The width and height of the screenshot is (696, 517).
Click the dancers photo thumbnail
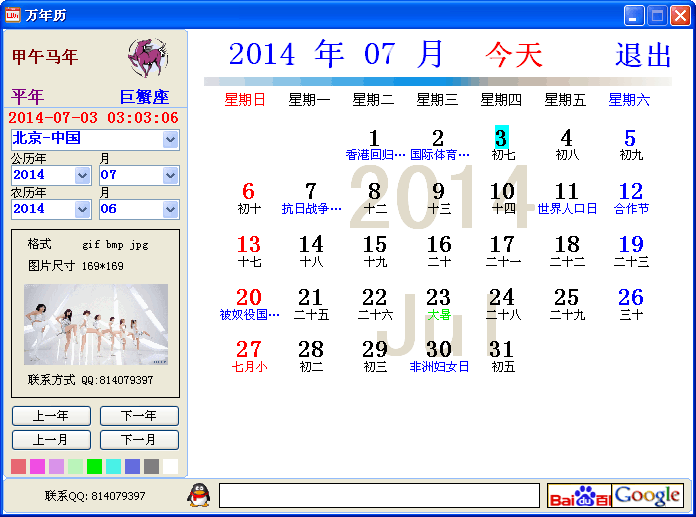(96, 324)
